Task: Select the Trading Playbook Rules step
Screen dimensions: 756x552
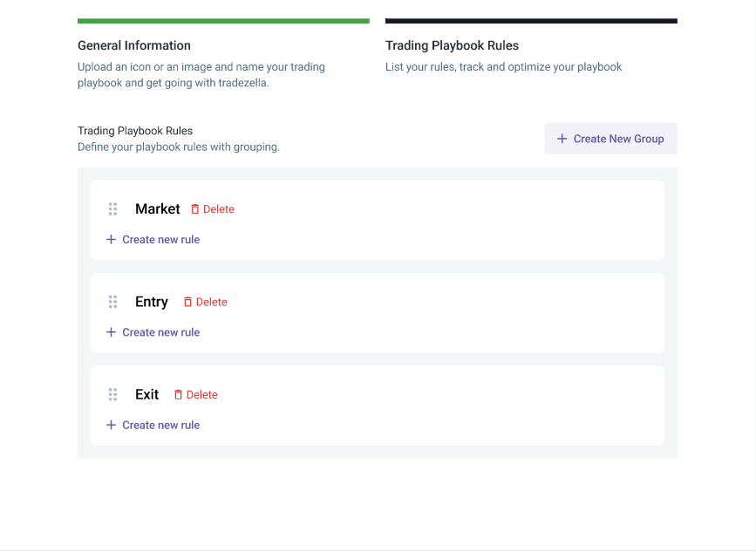Action: tap(452, 45)
